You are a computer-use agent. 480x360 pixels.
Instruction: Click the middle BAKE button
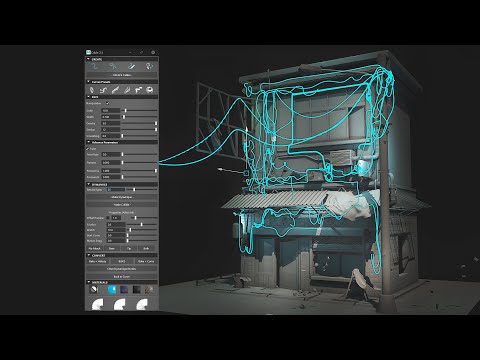pos(122,261)
